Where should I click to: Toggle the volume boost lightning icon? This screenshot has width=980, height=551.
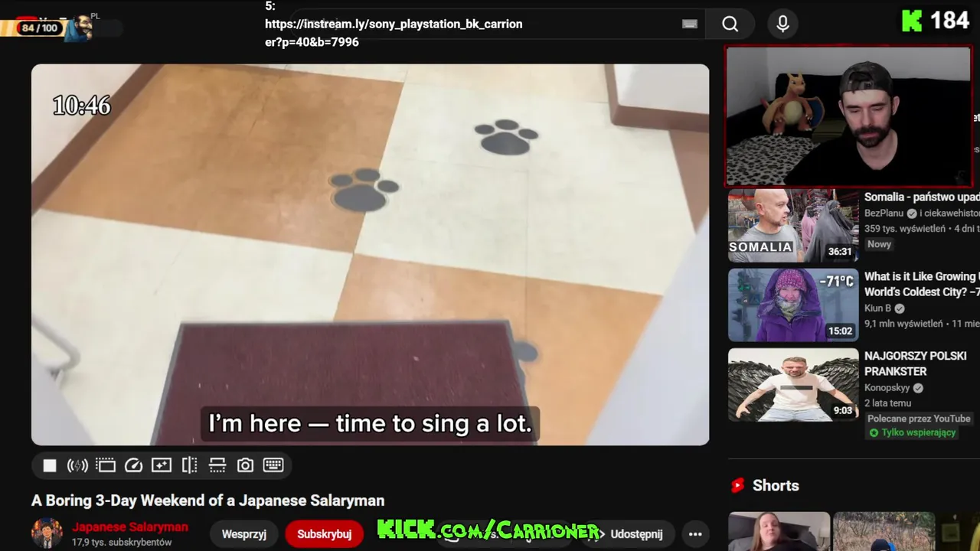(77, 465)
